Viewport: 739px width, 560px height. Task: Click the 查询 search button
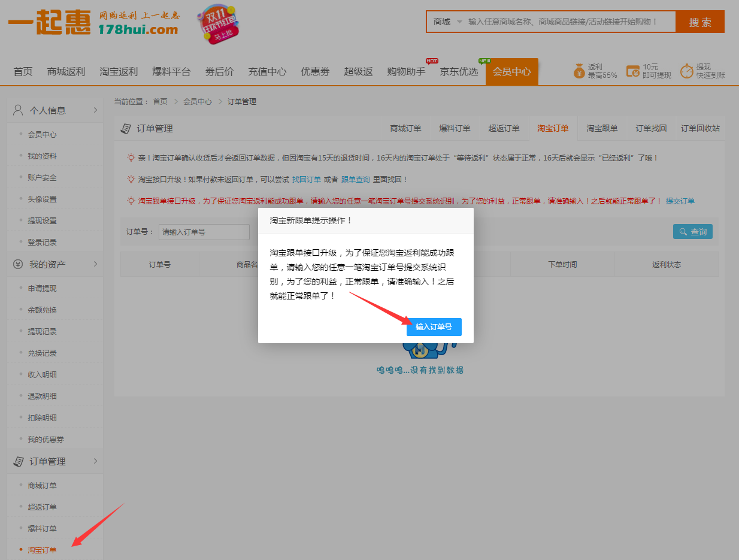click(693, 232)
